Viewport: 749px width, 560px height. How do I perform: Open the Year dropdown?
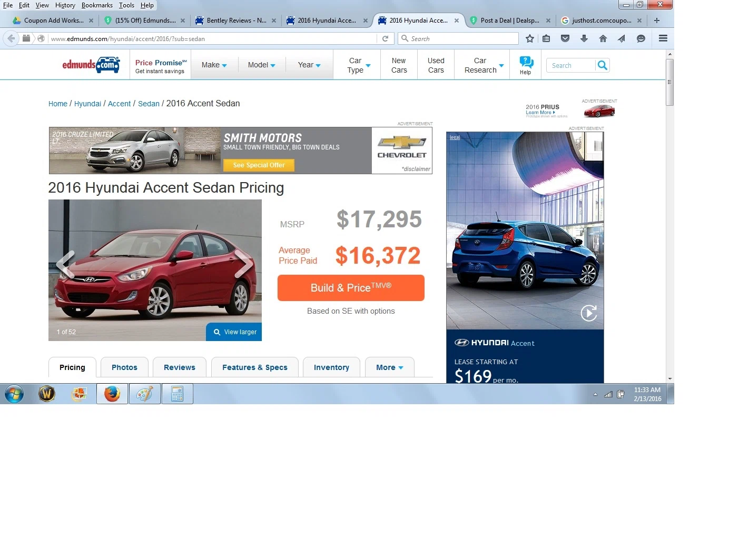tap(309, 65)
